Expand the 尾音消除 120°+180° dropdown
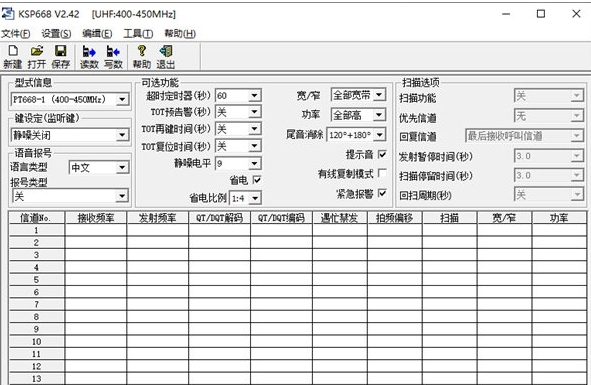The height and width of the screenshot is (385, 591). 380,135
